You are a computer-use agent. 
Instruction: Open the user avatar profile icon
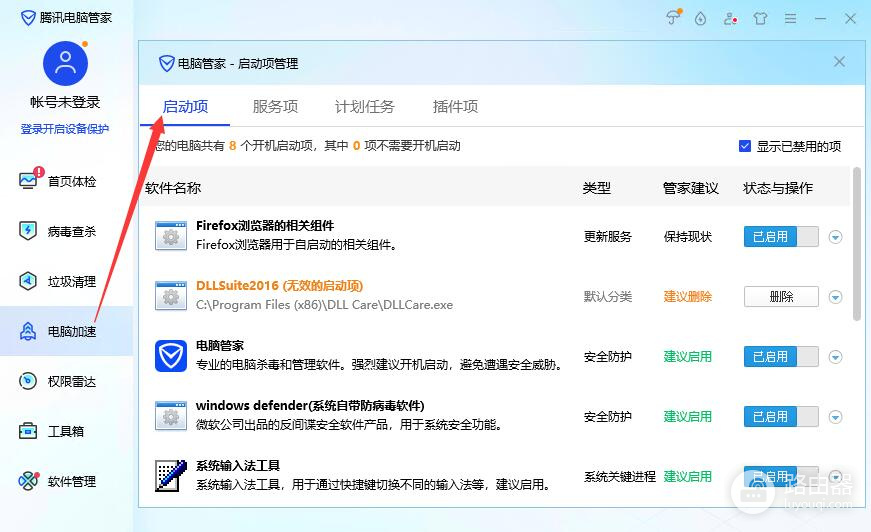click(x=65, y=63)
